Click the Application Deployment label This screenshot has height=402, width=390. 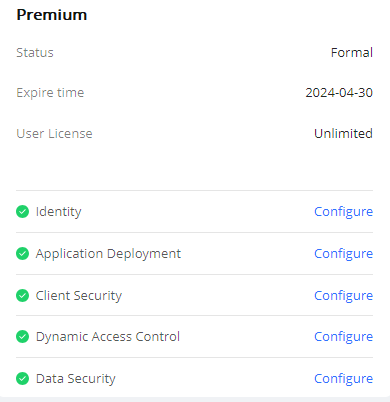pos(108,254)
